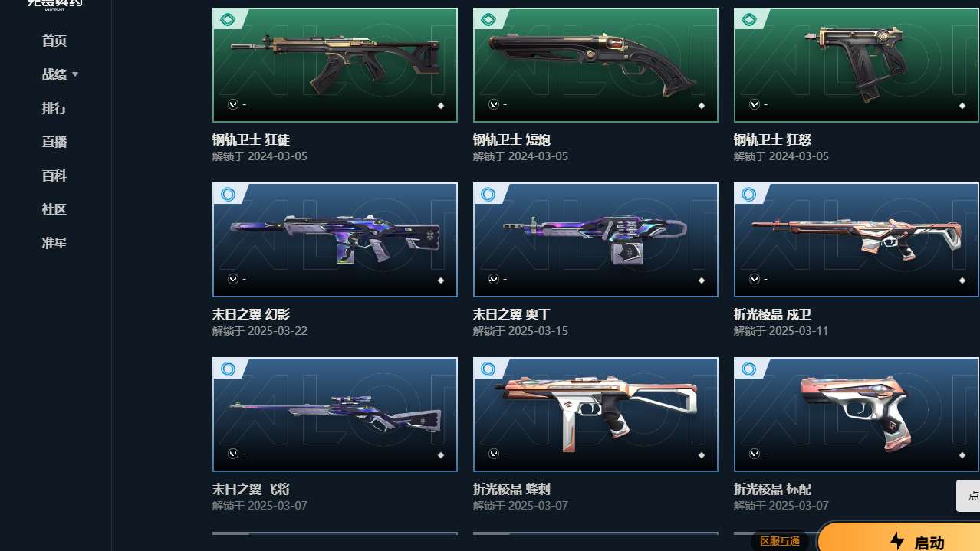
Task: Click the green tier icon on 钢轨卫士 狂徒
Action: click(227, 20)
